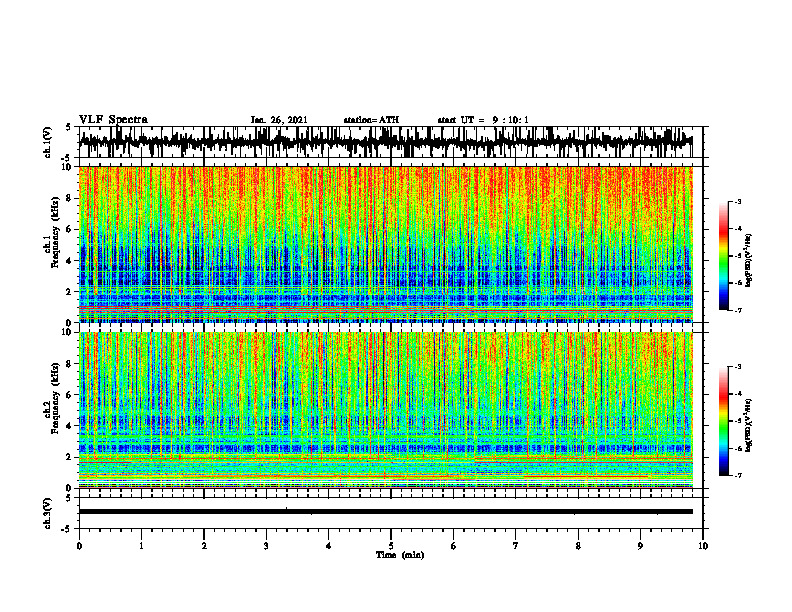Viewport: 792px width, 612px height.
Task: Click the ch.2 color bar "-7" label
Action: pyautogui.click(x=737, y=475)
